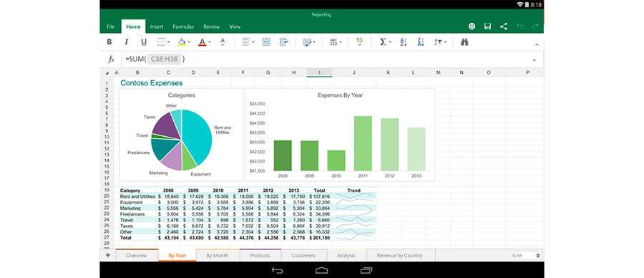Select the 'Rent and Utilities' table row label

137,196
